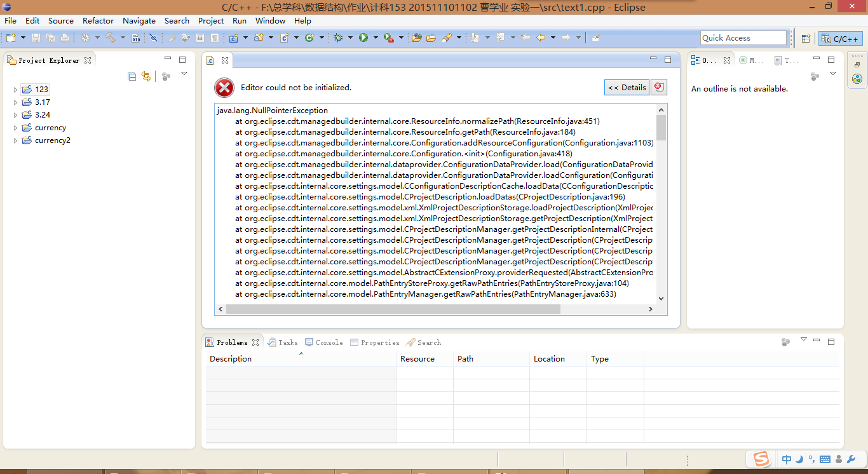Click the Build hammer icon
The height and width of the screenshot is (474, 868).
pos(110,38)
